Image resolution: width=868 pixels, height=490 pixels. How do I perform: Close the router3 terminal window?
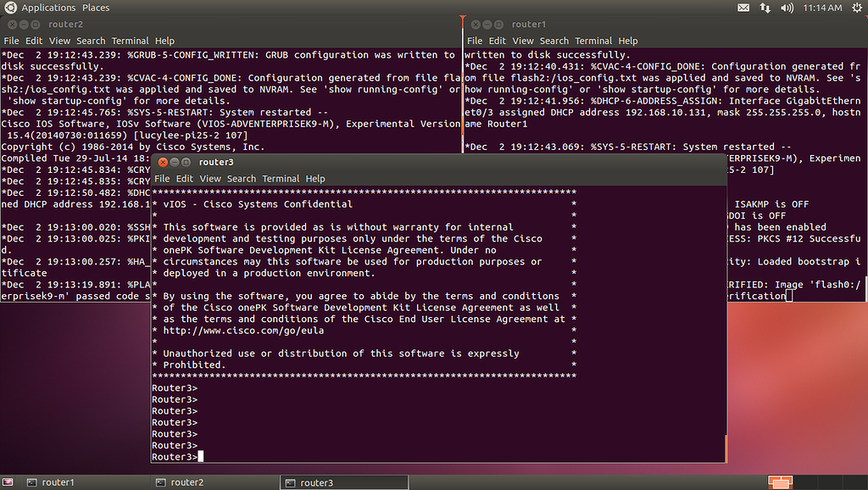coord(163,162)
